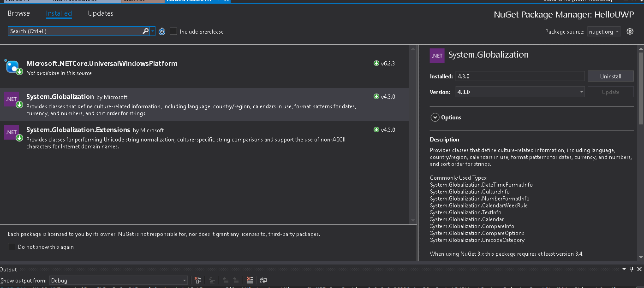Click System.Globalization.CultureInfo in description

[470, 192]
